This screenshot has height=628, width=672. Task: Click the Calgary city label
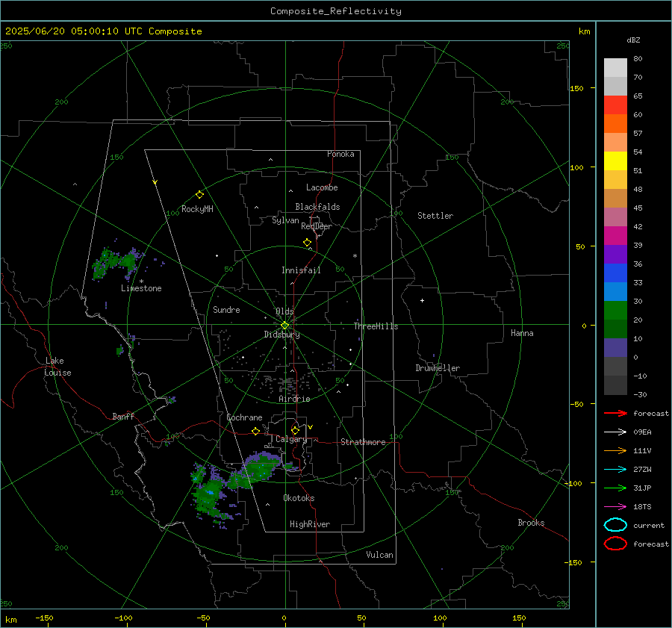[291, 439]
